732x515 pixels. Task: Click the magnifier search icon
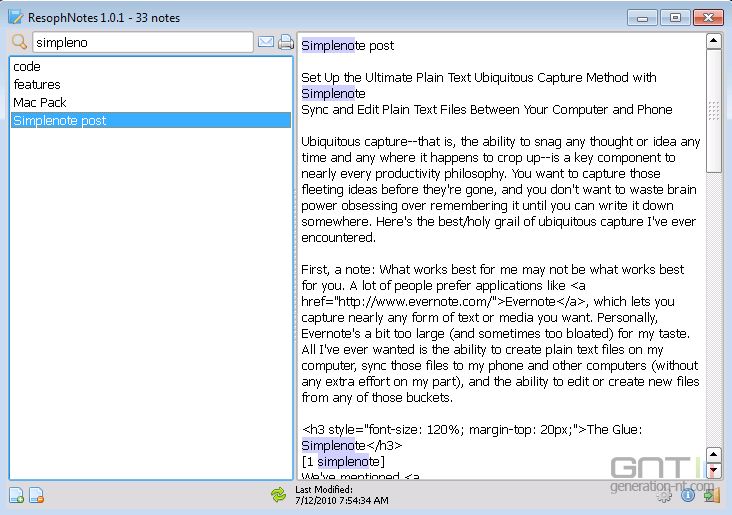(19, 42)
